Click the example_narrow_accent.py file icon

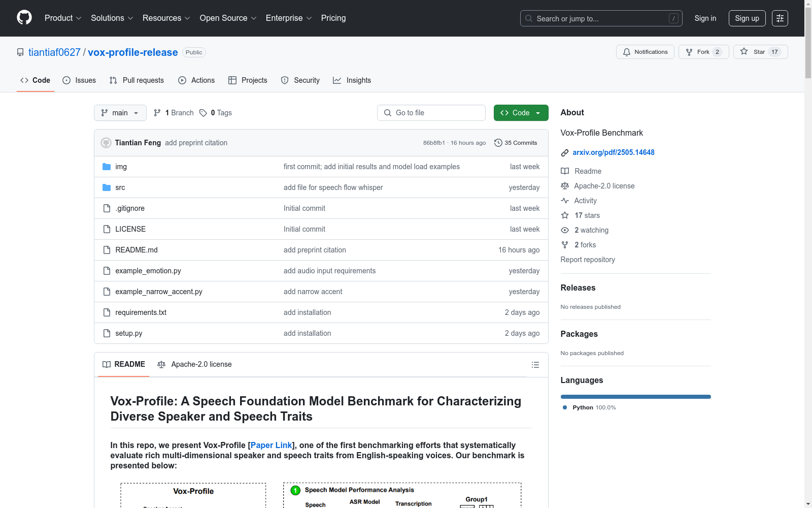(x=107, y=292)
